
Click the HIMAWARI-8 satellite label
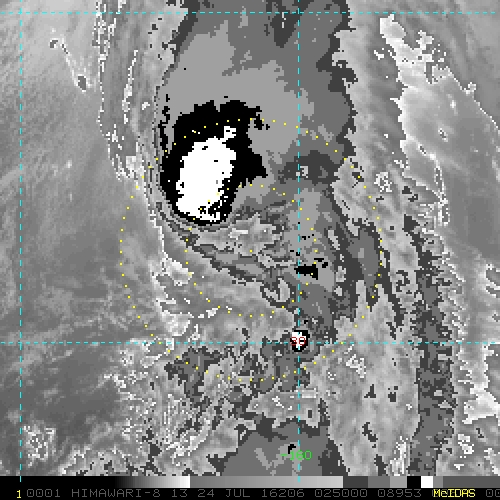coord(116,493)
